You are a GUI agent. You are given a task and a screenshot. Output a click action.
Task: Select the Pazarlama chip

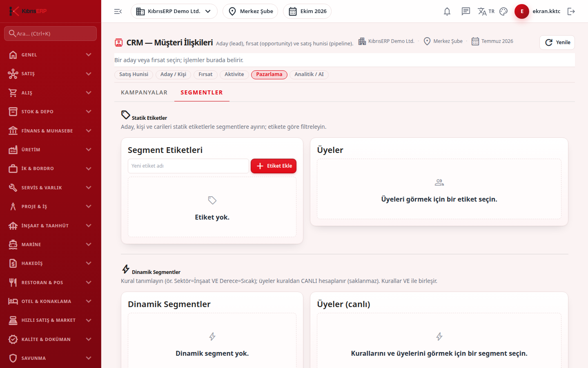(269, 74)
